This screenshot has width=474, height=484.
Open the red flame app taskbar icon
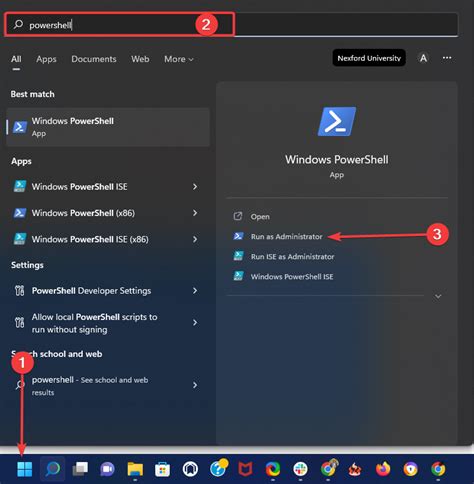(x=355, y=469)
